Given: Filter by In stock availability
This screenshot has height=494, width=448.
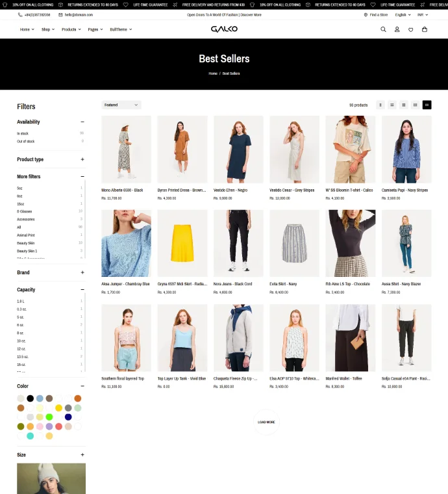Looking at the screenshot, I should pyautogui.click(x=51, y=133).
